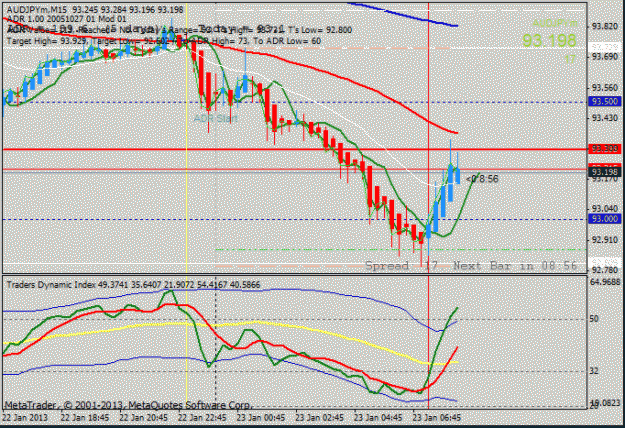Click the green AUDJPYm symbol label
625x428 pixels.
[x=555, y=23]
